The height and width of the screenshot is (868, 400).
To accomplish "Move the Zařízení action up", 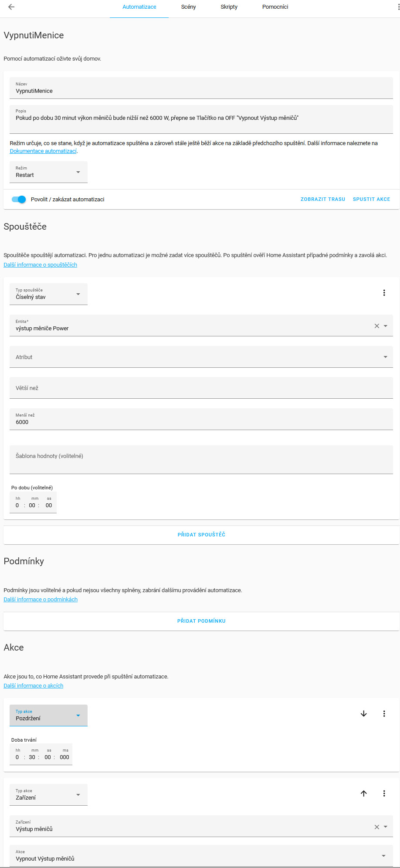I will [364, 793].
